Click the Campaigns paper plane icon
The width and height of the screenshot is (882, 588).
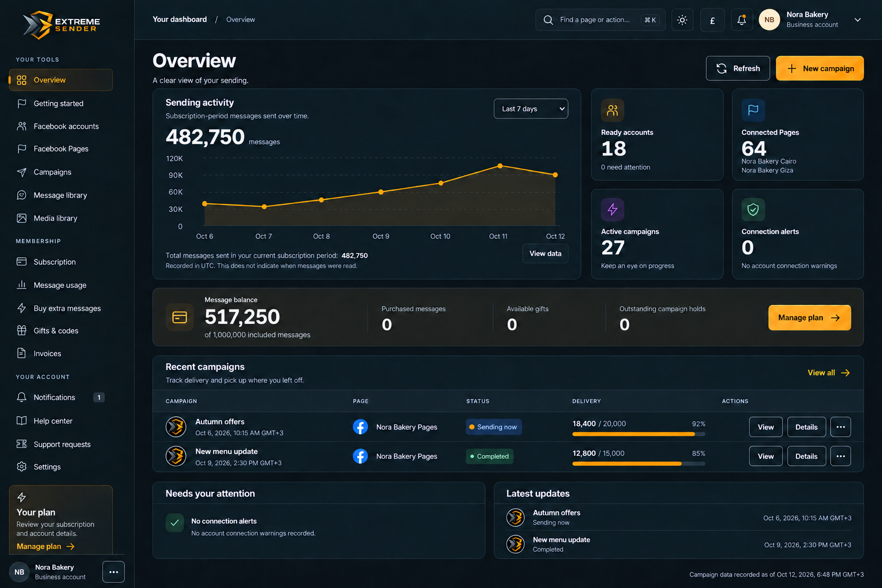tap(22, 172)
